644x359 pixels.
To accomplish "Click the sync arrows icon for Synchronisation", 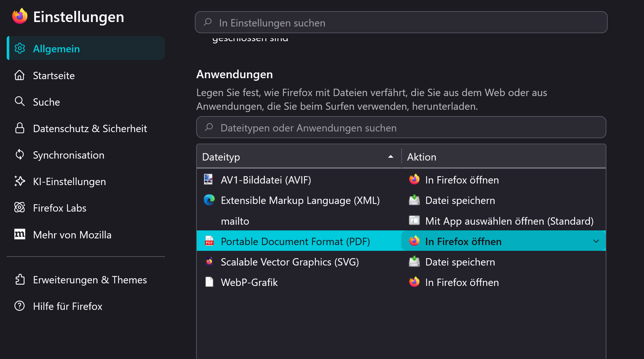I will (20, 155).
